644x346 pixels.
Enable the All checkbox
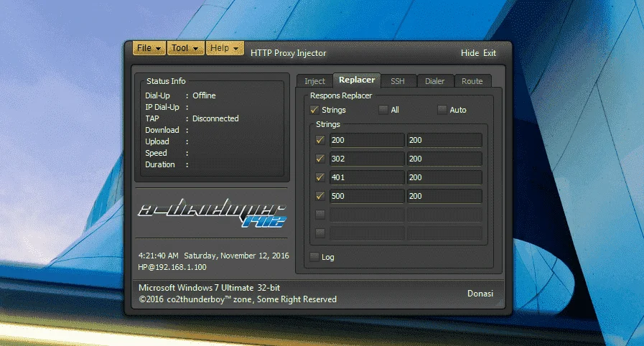(383, 110)
